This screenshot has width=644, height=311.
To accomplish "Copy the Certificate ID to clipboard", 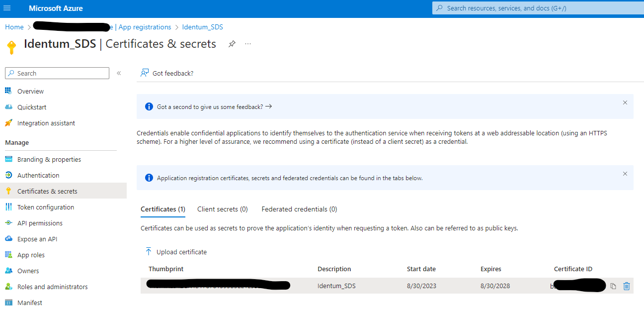I will pos(613,286).
